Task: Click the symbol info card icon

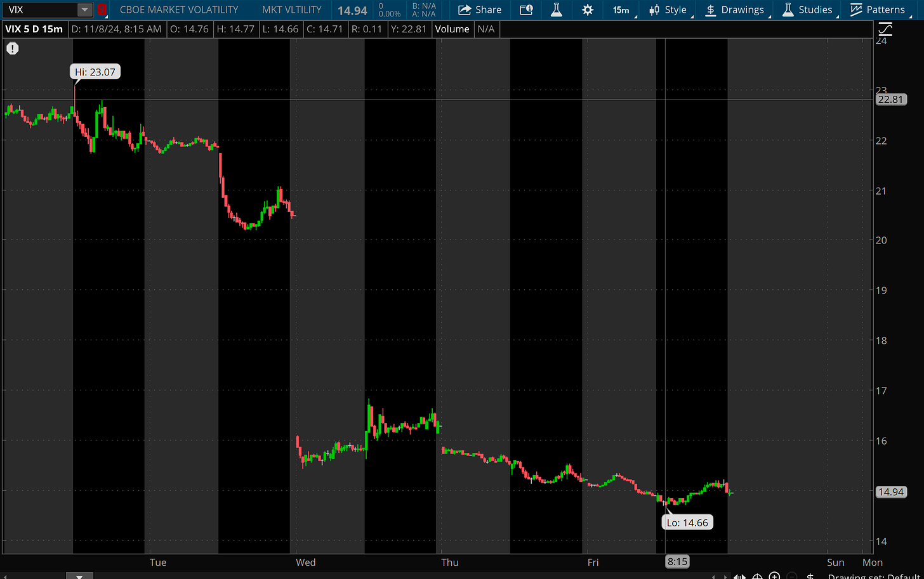Action: [526, 10]
